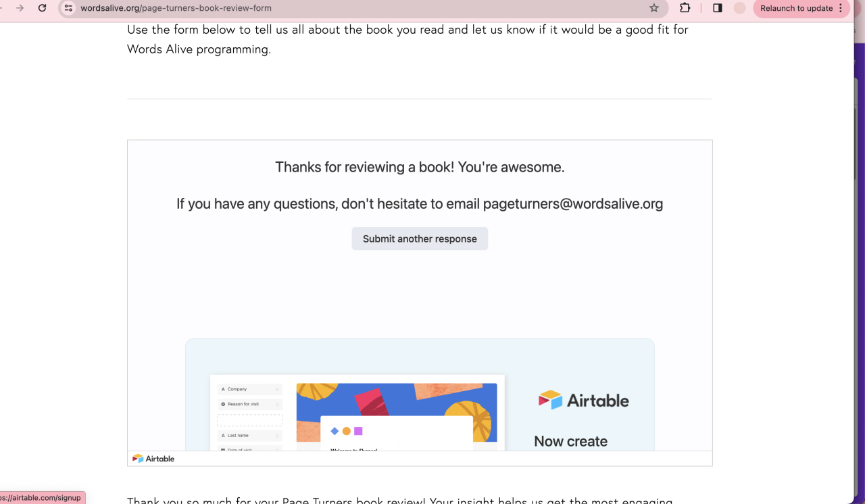Open the Chrome profile avatar

(x=739, y=8)
